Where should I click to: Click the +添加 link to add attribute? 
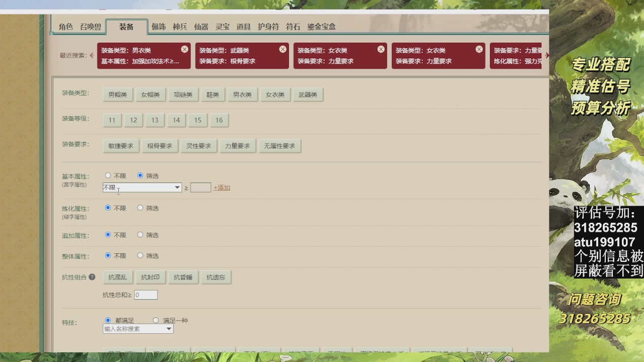(x=222, y=187)
